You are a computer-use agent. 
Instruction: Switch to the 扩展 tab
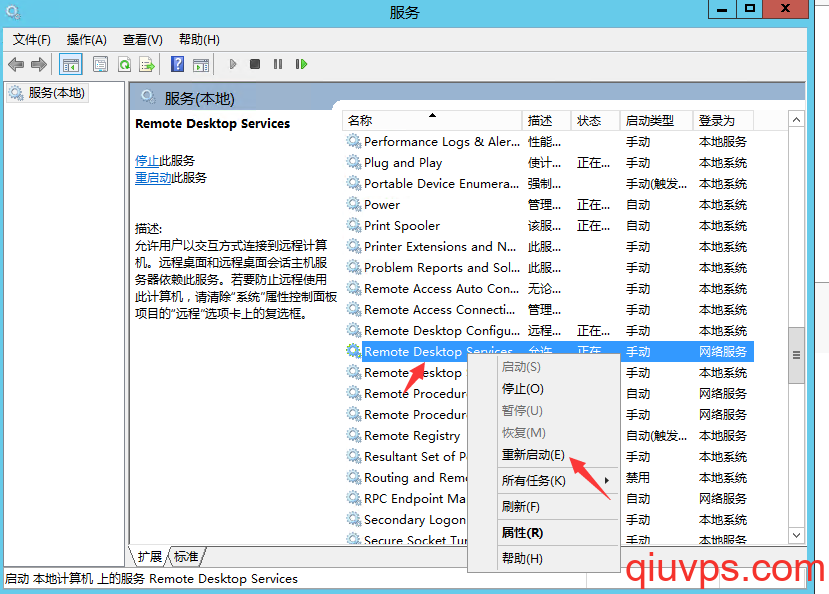click(149, 556)
